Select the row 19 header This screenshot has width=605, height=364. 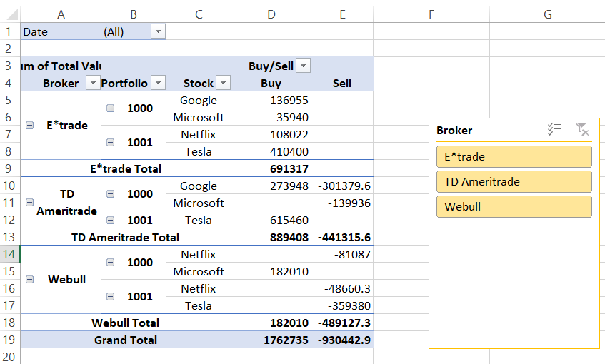pyautogui.click(x=10, y=340)
